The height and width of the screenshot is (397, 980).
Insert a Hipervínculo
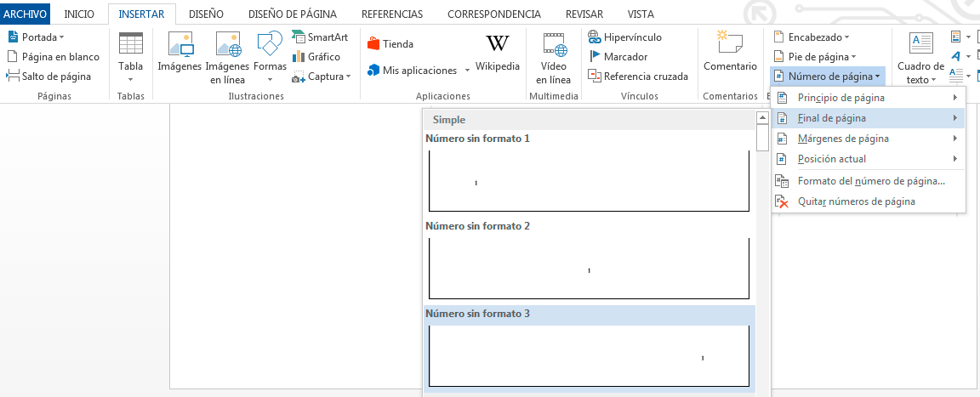point(625,37)
